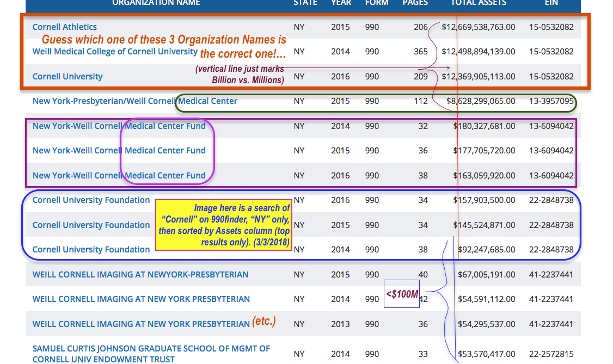Click the State column header
The width and height of the screenshot is (613, 364).
[305, 3]
